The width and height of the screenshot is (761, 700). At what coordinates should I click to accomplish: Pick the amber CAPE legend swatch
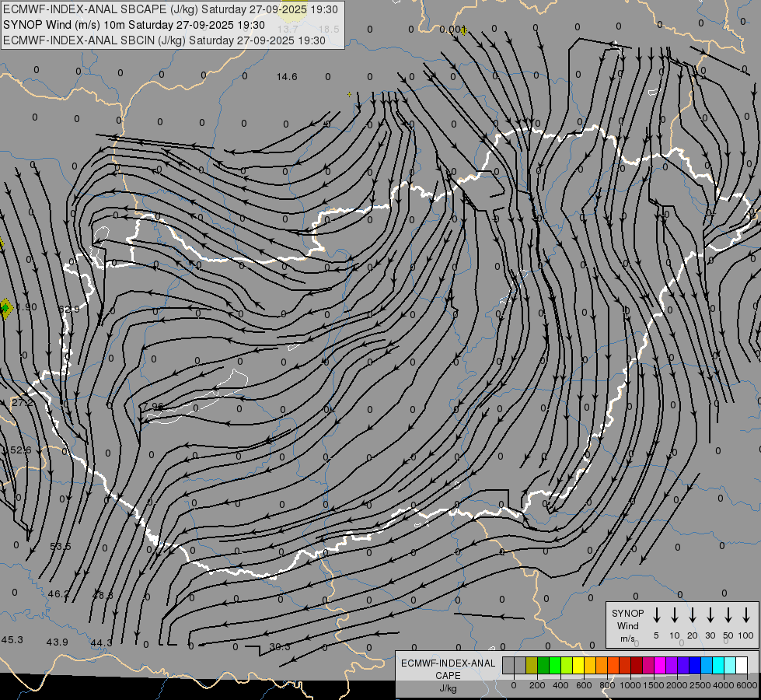(590, 665)
